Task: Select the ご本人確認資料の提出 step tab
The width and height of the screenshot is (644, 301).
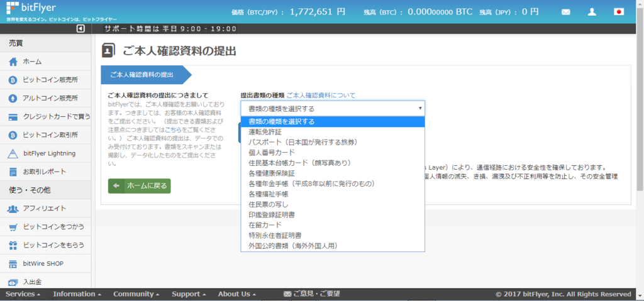Action: click(146, 75)
